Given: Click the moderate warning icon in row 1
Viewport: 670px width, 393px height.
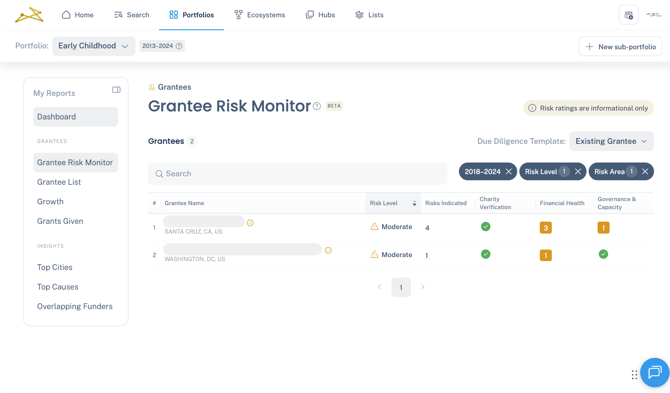Looking at the screenshot, I should point(374,226).
